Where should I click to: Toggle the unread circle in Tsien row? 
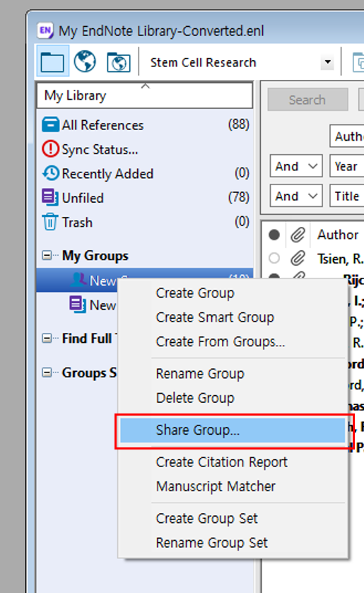click(274, 258)
